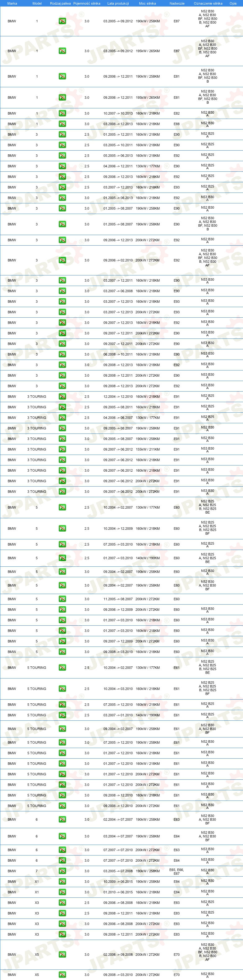Click fuel icon in BMW 5 11.2005 -> 08.2007 row
The image size is (243, 980).
point(62,599)
